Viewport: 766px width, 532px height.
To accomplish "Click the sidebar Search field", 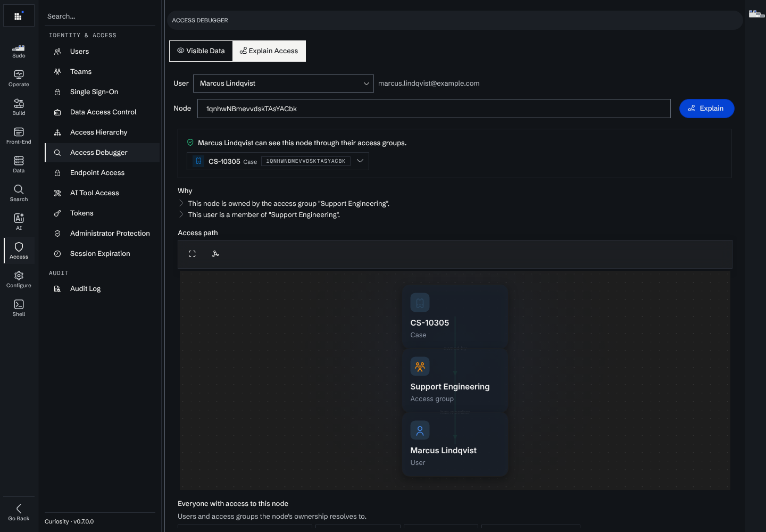I will (x=100, y=16).
